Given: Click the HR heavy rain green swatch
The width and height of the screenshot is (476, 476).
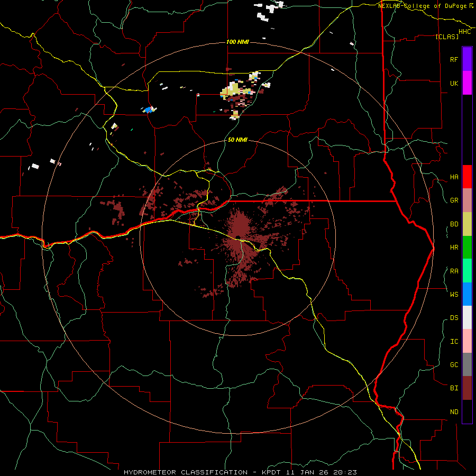Looking at the screenshot, I should [x=467, y=248].
